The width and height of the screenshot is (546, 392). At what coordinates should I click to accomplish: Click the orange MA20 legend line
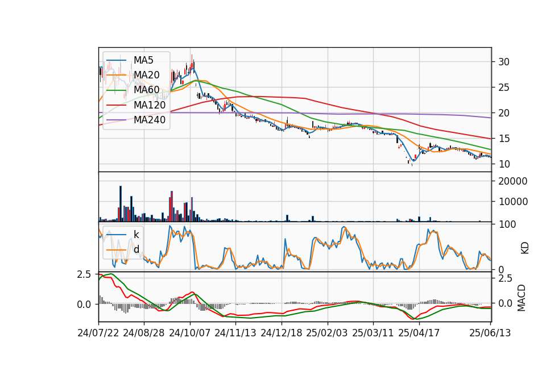click(x=116, y=75)
